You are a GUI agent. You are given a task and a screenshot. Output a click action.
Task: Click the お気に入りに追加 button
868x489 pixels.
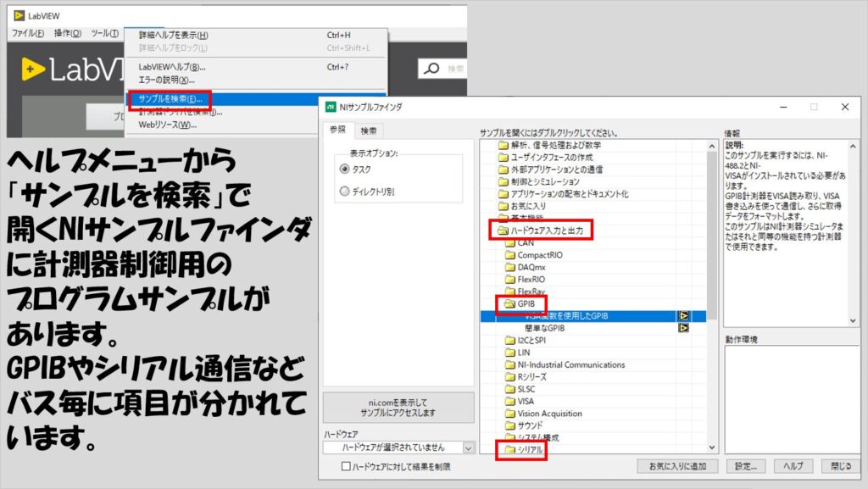pyautogui.click(x=677, y=466)
